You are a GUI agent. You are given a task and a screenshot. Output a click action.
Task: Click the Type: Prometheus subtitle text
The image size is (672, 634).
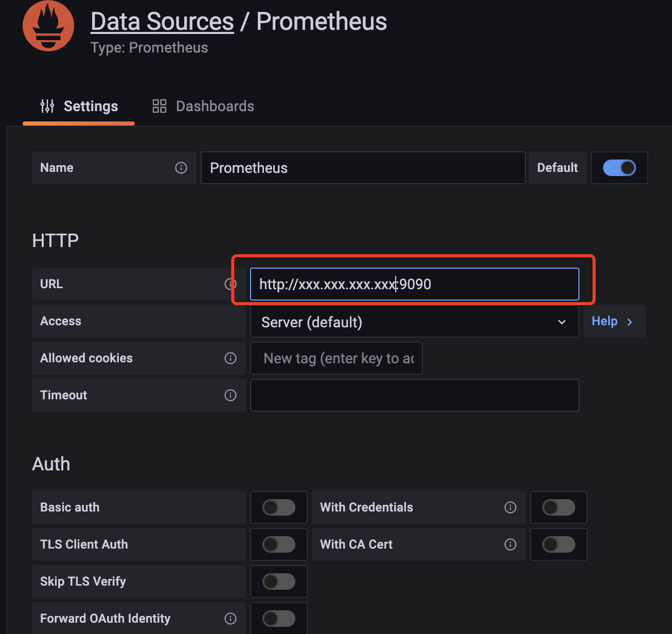click(x=149, y=48)
